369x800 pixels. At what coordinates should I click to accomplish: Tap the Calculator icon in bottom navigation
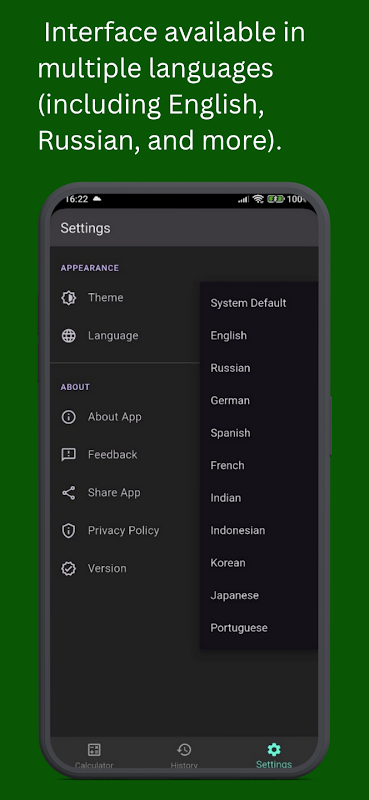[x=94, y=749]
